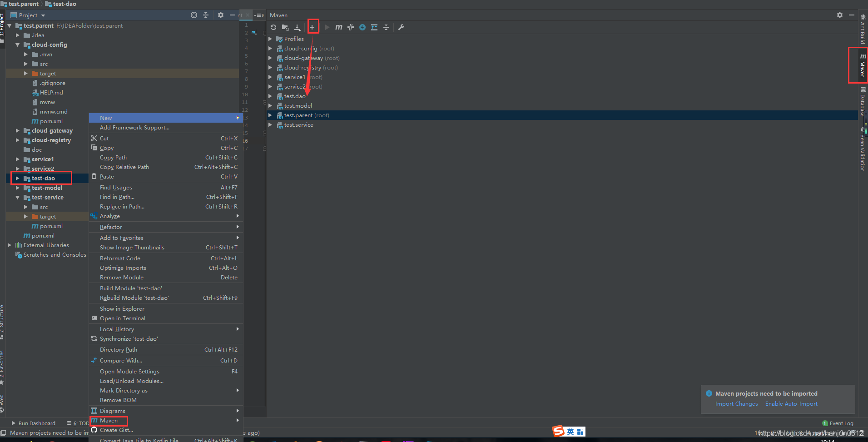
Task: Open Refactor submenu in context menu
Action: (x=166, y=227)
